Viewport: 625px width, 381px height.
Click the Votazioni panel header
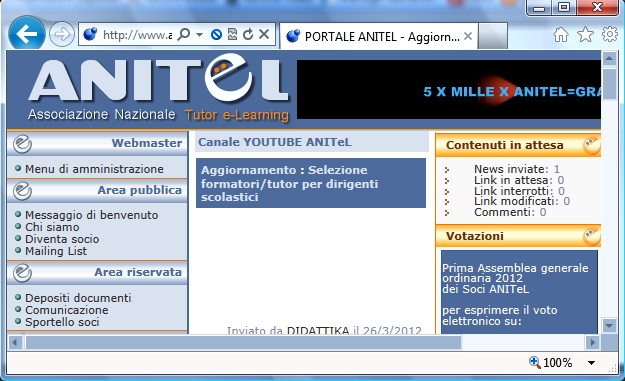[x=518, y=236]
